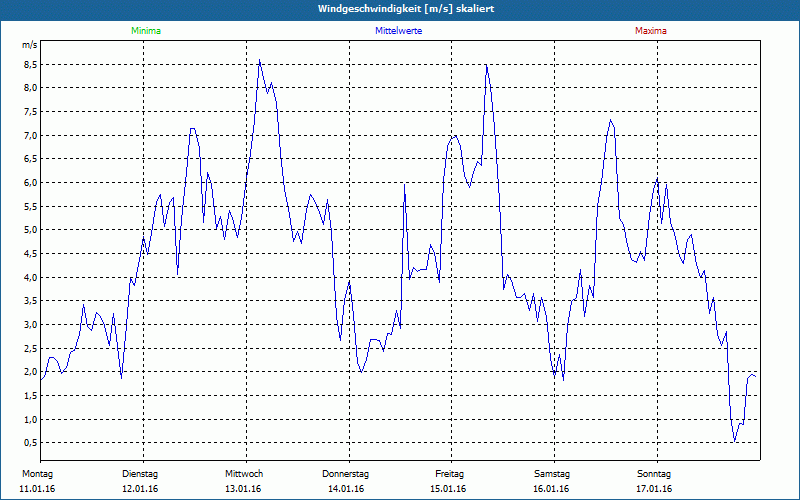The width and height of the screenshot is (800, 500).
Task: Click the 7,5 y-axis value
Action: click(x=30, y=111)
